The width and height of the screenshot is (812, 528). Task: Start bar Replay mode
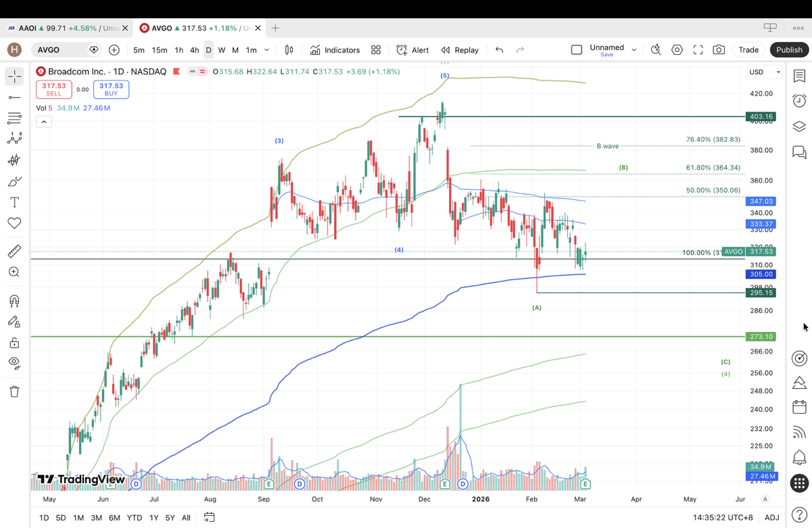tap(460, 50)
